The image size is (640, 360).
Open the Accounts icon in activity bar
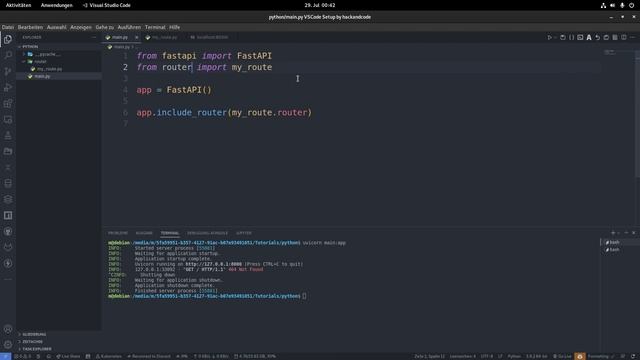pyautogui.click(x=8, y=329)
